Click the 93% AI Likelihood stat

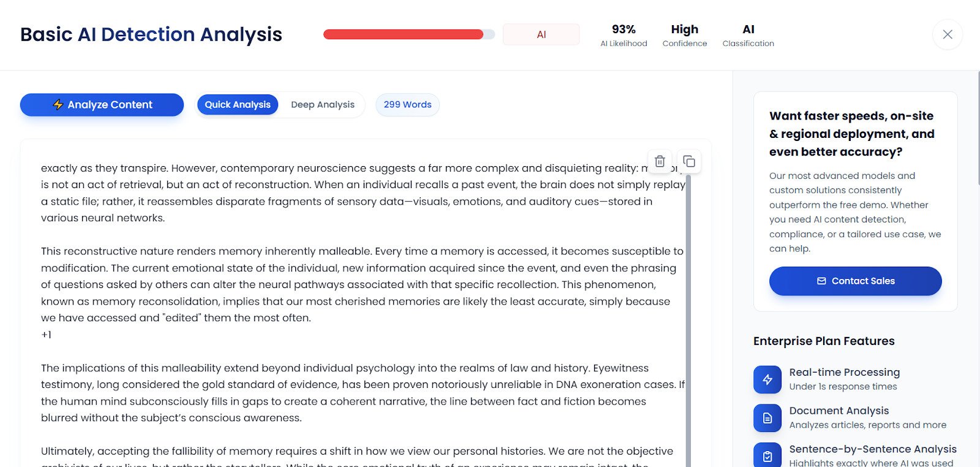point(624,35)
